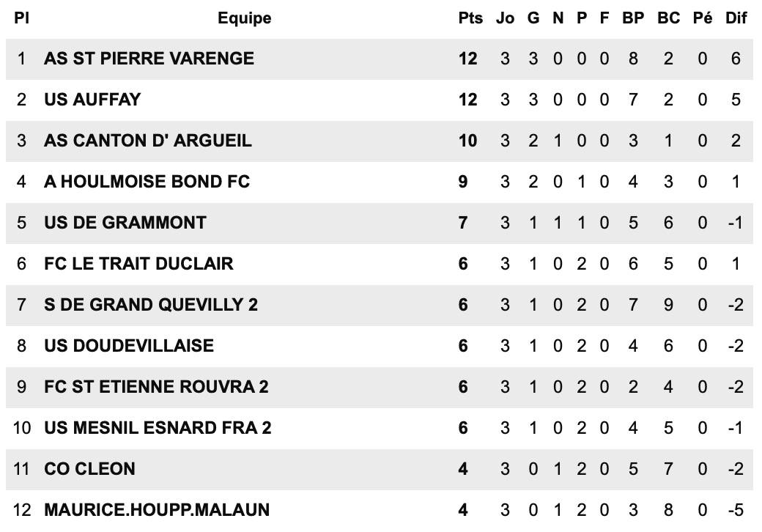
Task: Select FC ST ETIENNE ROUVRA 2 team
Action: tap(156, 386)
